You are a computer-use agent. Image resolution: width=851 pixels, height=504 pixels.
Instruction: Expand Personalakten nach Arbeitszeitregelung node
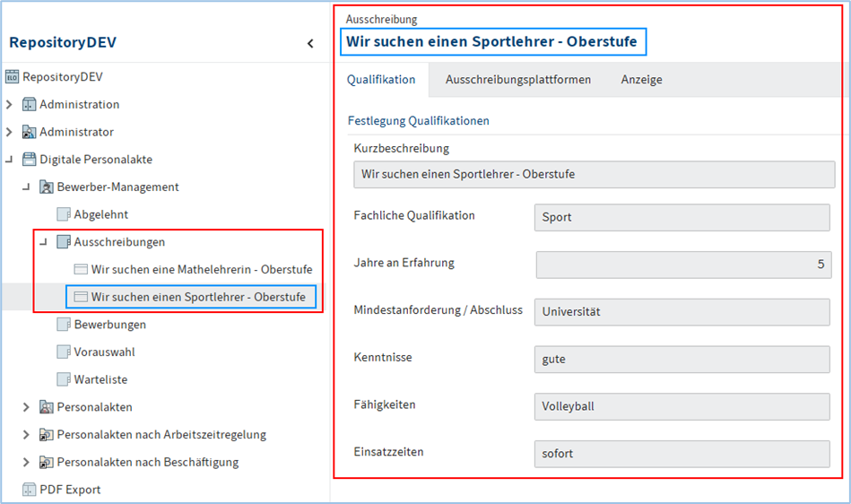pos(26,435)
